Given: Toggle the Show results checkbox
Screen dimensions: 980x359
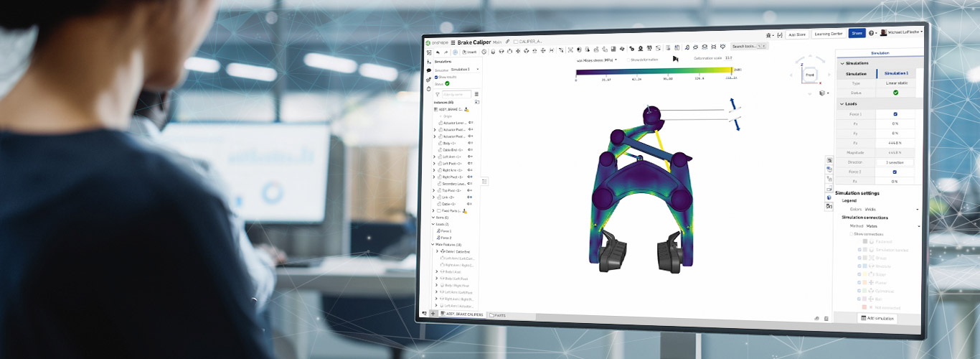Looking at the screenshot, I should (x=436, y=77).
